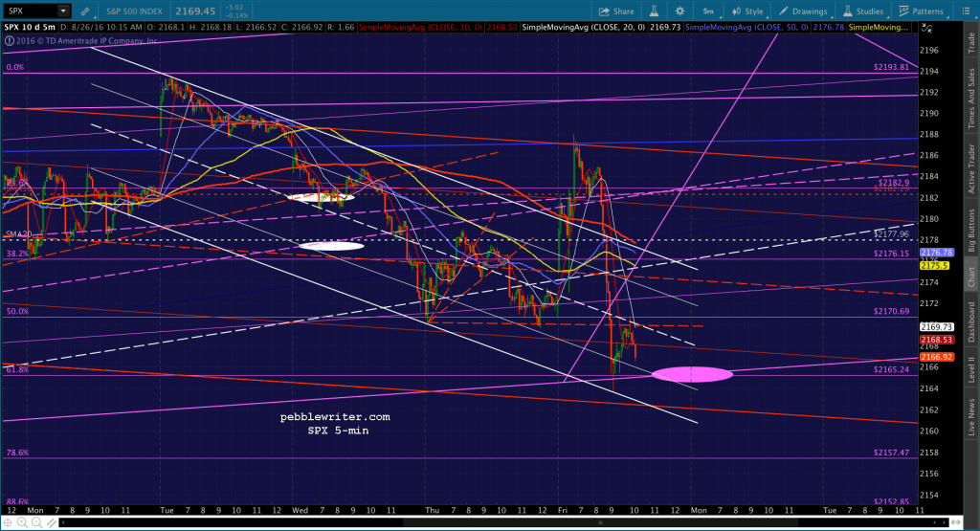Click the drawing tools icon at bottom left
This screenshot has height=531, width=980.
click(x=52, y=523)
